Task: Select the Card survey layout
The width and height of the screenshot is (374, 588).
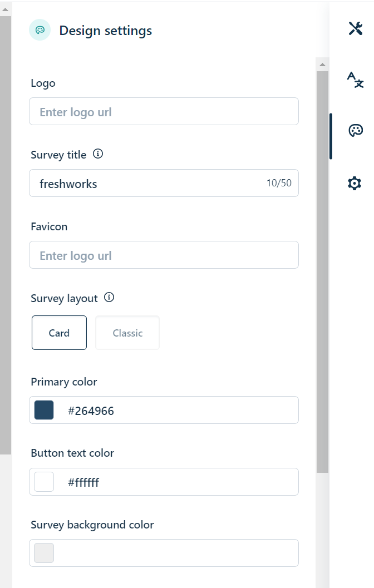Action: coord(59,333)
